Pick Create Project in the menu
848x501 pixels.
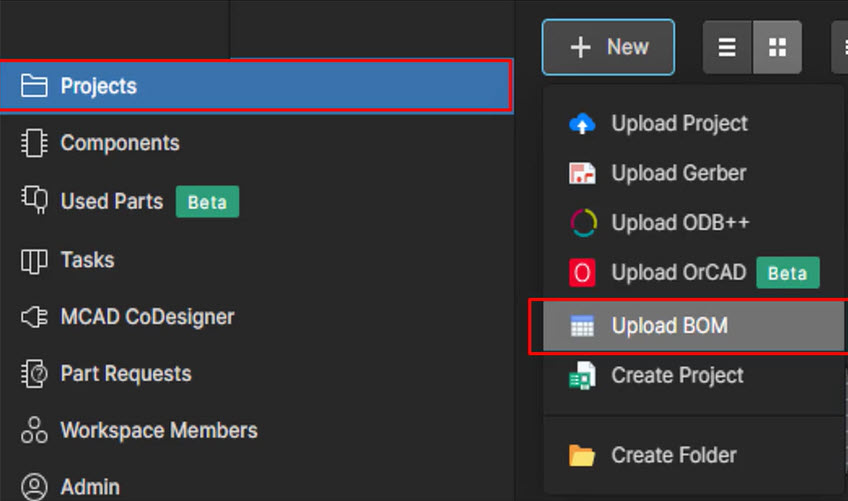tap(677, 376)
